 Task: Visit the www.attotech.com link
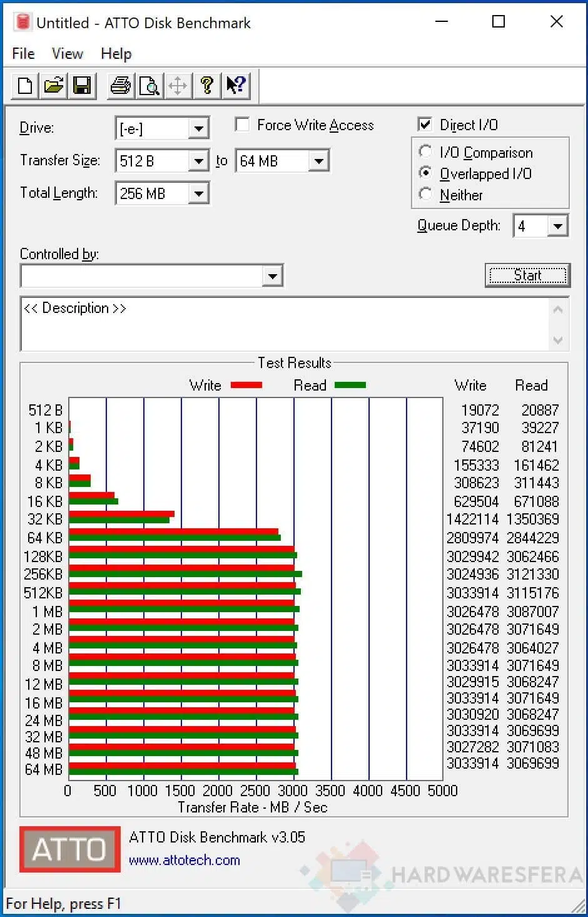185,861
